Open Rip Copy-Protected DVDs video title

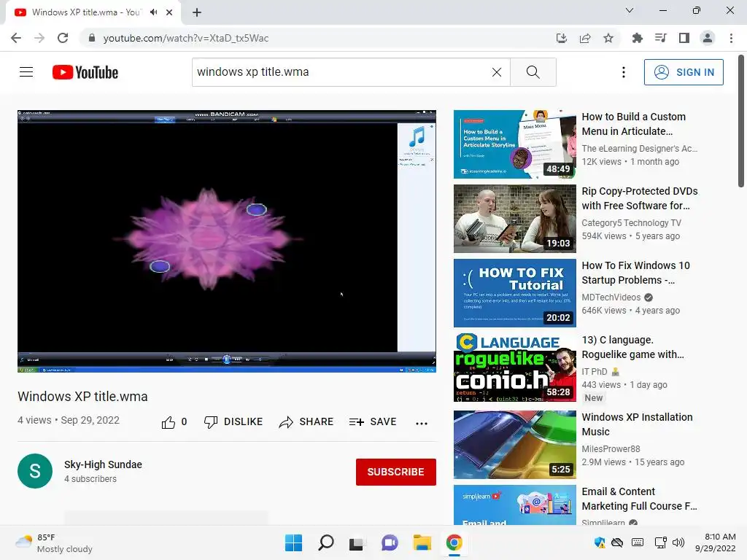pyautogui.click(x=639, y=198)
